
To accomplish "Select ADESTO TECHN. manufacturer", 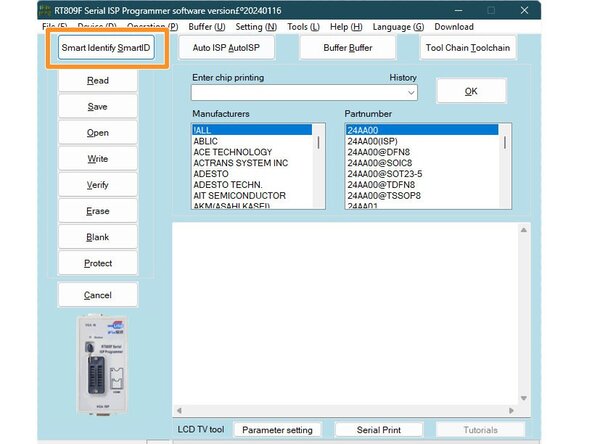I will click(252, 185).
